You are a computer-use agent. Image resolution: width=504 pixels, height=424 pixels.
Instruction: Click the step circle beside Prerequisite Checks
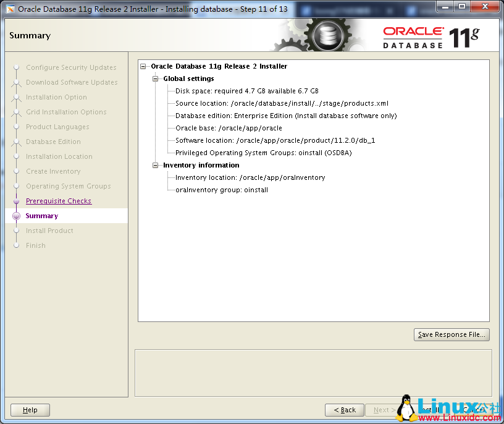point(17,201)
